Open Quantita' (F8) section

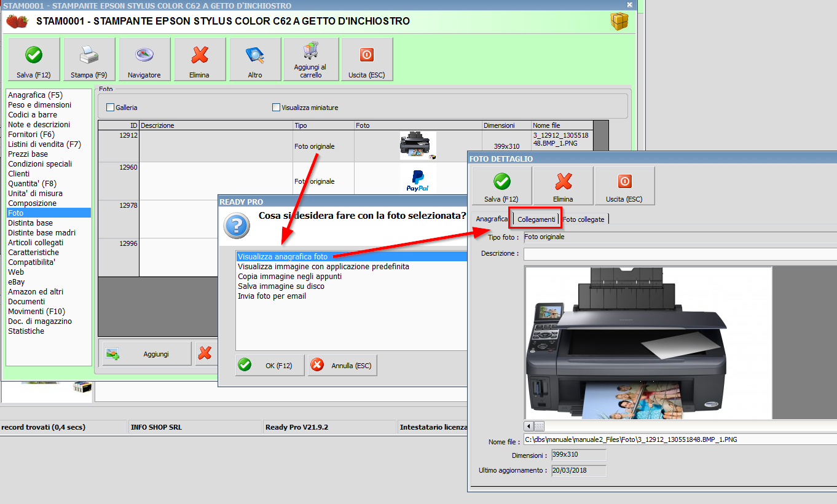click(x=49, y=184)
